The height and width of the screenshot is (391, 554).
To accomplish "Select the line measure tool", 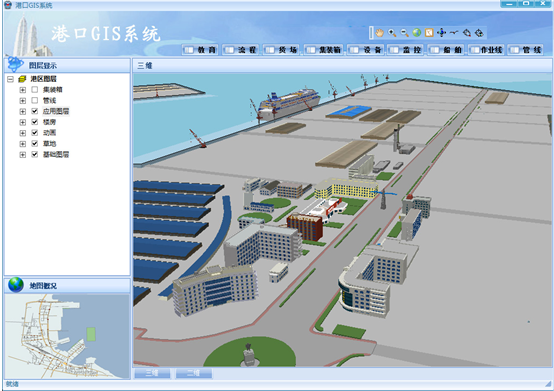I will point(454,33).
